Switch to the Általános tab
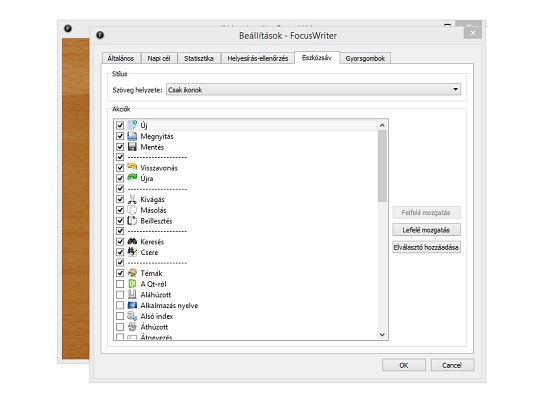 tap(121, 58)
